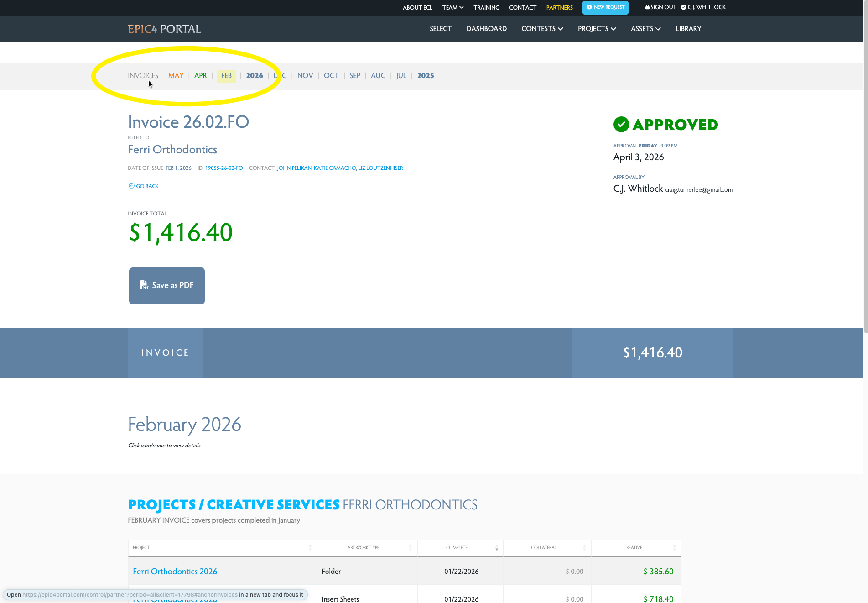Sign out of the portal
This screenshot has height=603, width=868.
(660, 7)
